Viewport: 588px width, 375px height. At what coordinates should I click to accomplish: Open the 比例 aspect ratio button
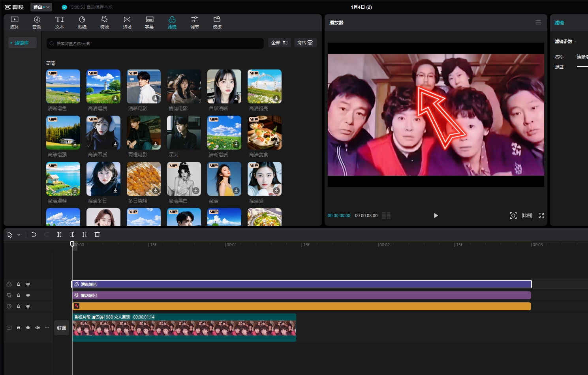tap(527, 216)
